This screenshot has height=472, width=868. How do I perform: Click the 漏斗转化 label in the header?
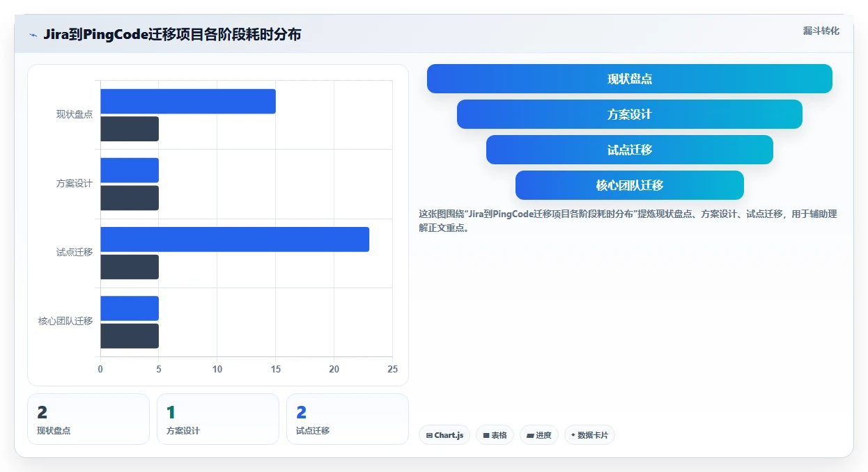tap(821, 31)
